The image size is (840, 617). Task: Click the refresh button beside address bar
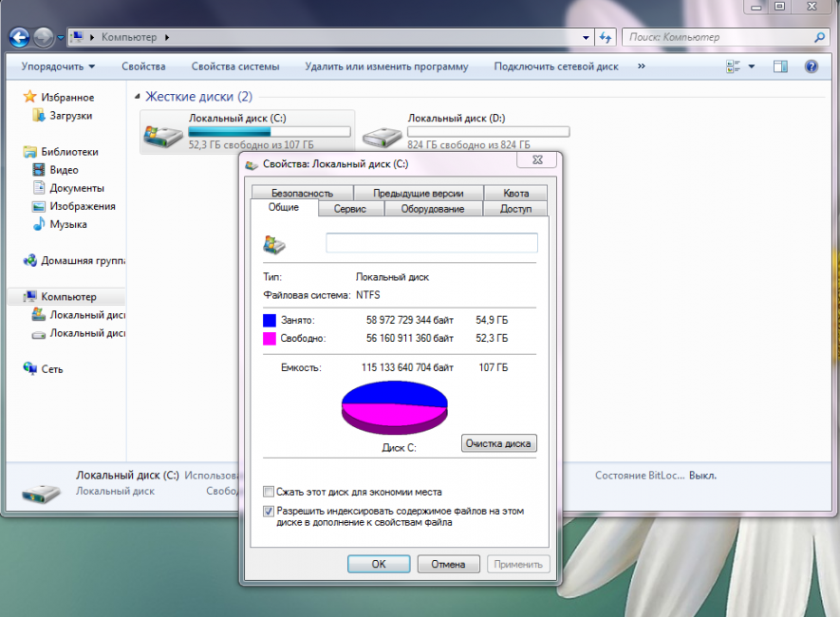coord(606,37)
